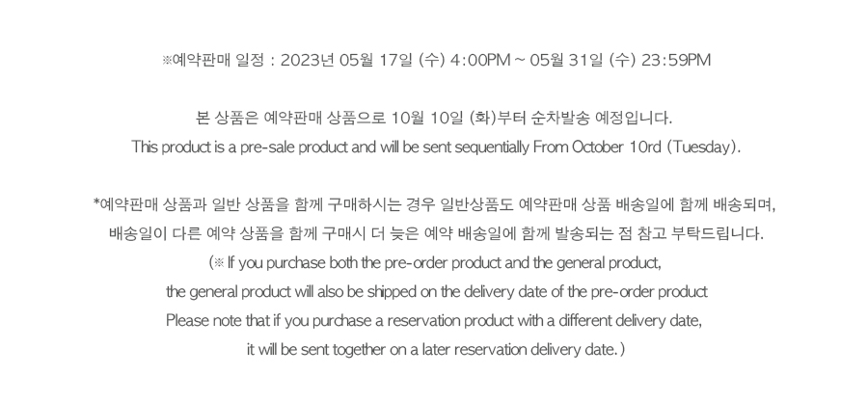The width and height of the screenshot is (868, 402).
Task: Click 'the general product will also be shipped' line
Action: pyautogui.click(x=437, y=292)
